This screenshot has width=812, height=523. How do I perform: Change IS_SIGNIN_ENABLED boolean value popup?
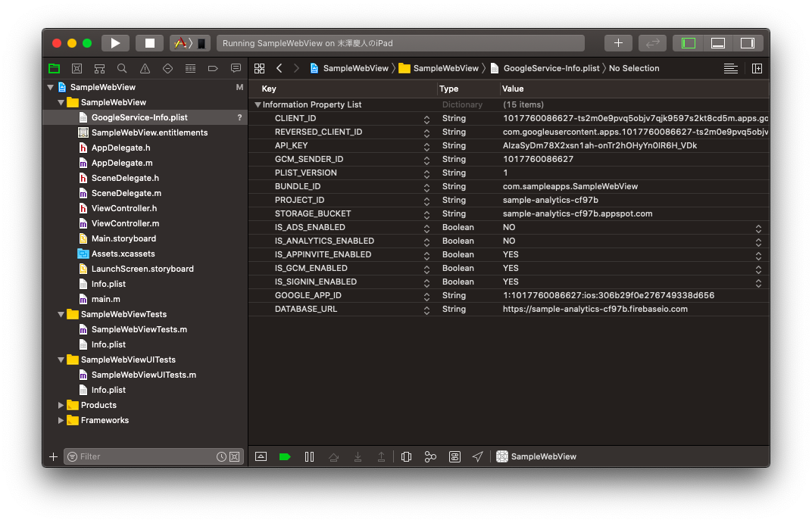(758, 283)
